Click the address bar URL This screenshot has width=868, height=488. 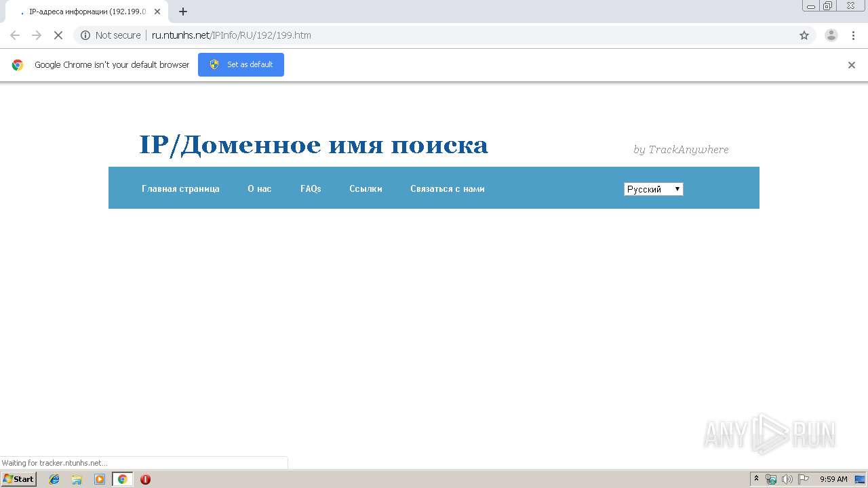231,35
